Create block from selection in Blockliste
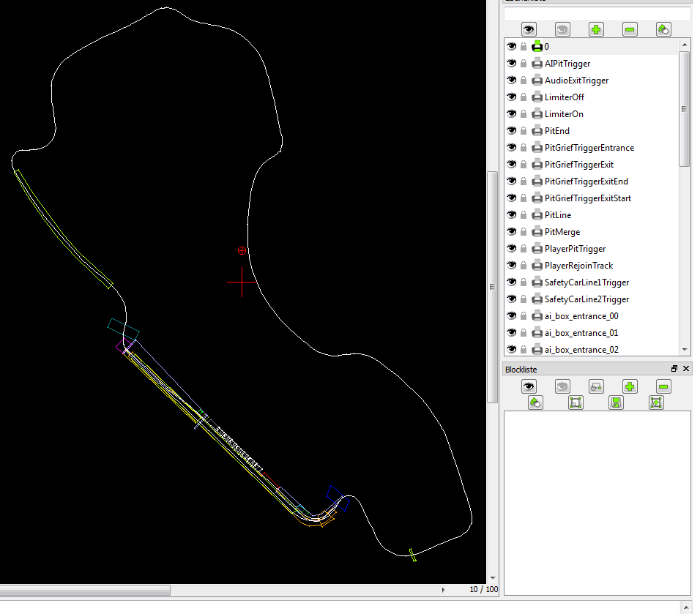Screen dimensions: 700x614 pos(596,386)
